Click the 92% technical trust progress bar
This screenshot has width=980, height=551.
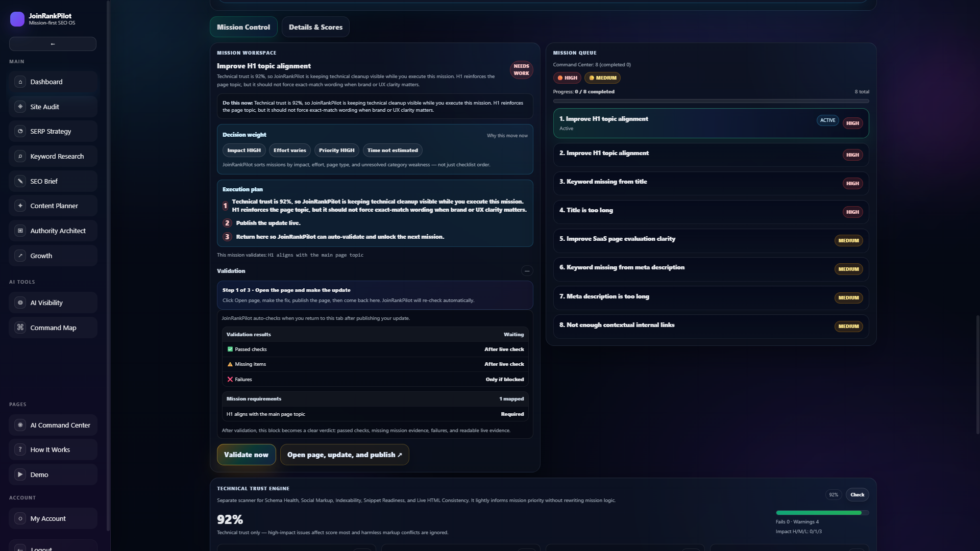[x=822, y=513]
